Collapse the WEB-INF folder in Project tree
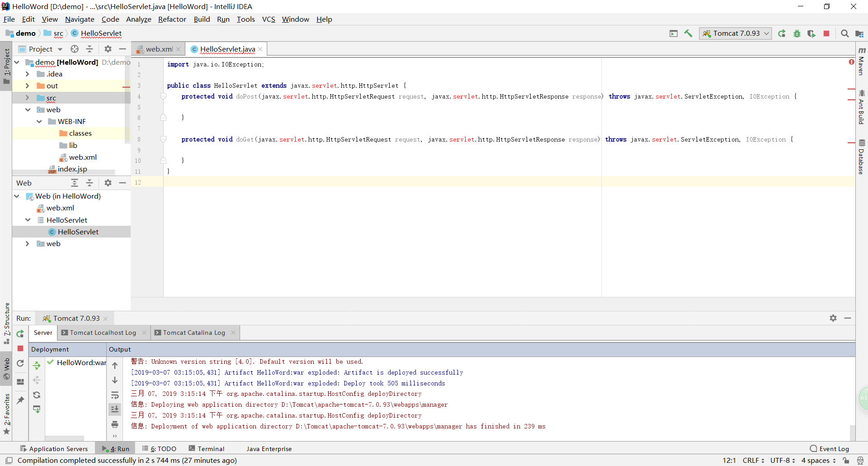868x466 pixels. (39, 121)
